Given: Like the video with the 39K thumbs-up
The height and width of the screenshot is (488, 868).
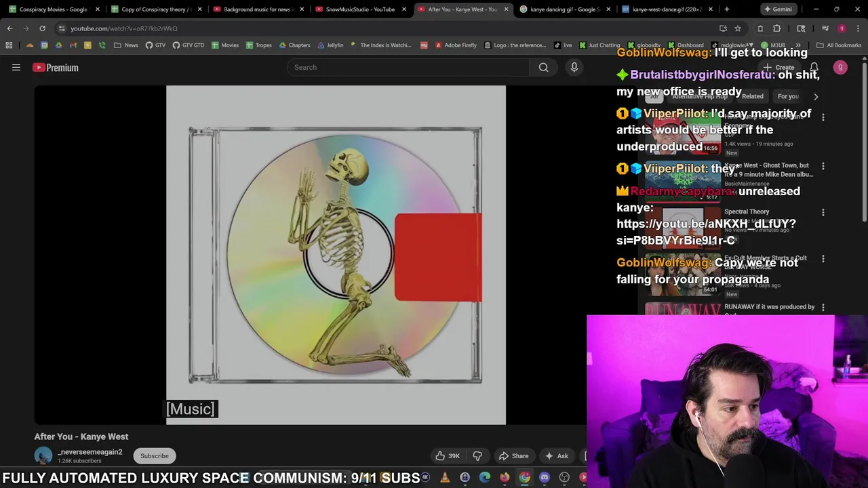Looking at the screenshot, I should [x=448, y=456].
